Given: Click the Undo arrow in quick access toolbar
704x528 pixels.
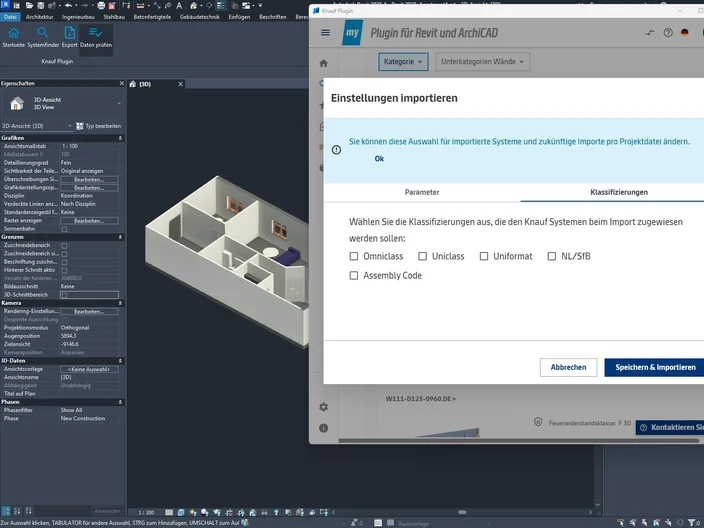Looking at the screenshot, I should [68, 5].
